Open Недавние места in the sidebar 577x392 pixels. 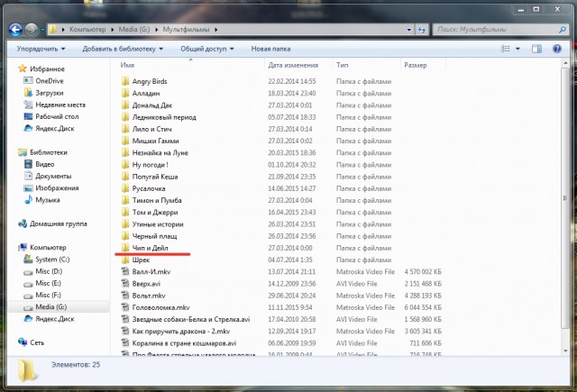pyautogui.click(x=60, y=105)
